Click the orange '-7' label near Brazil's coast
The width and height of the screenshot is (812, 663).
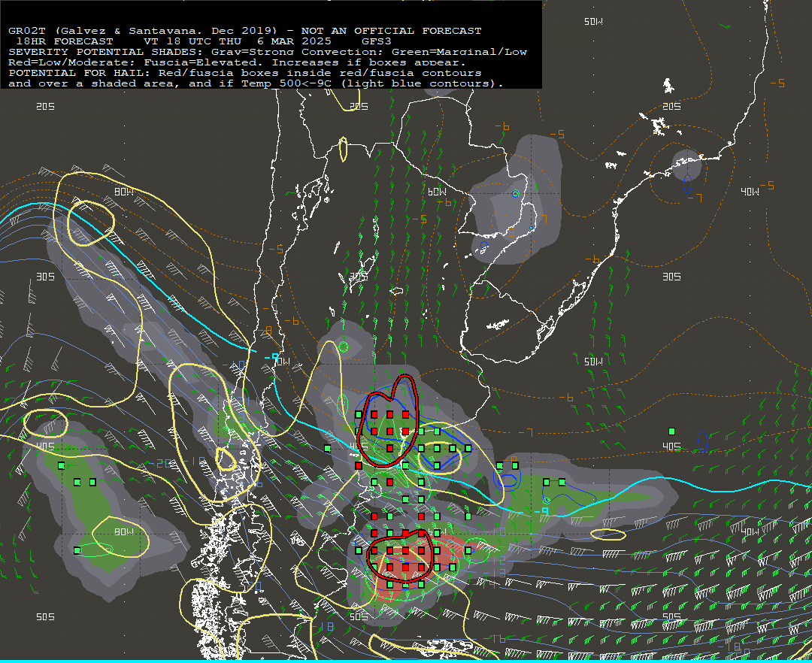pos(695,198)
